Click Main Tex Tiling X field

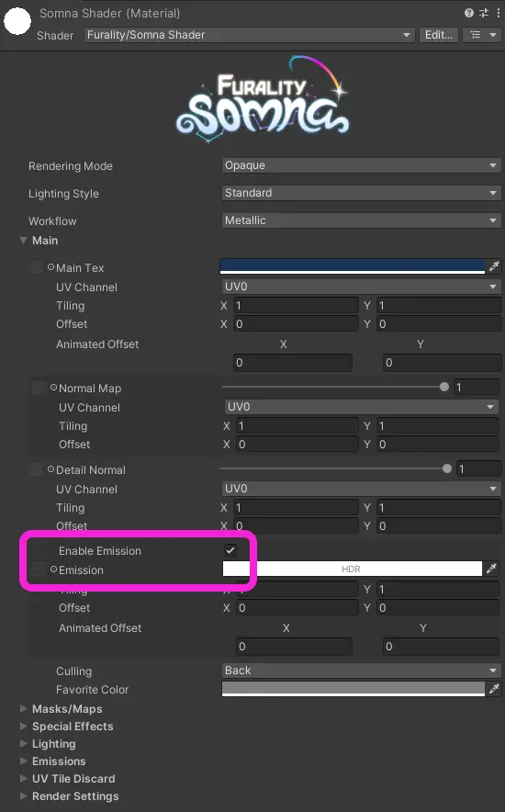(296, 306)
